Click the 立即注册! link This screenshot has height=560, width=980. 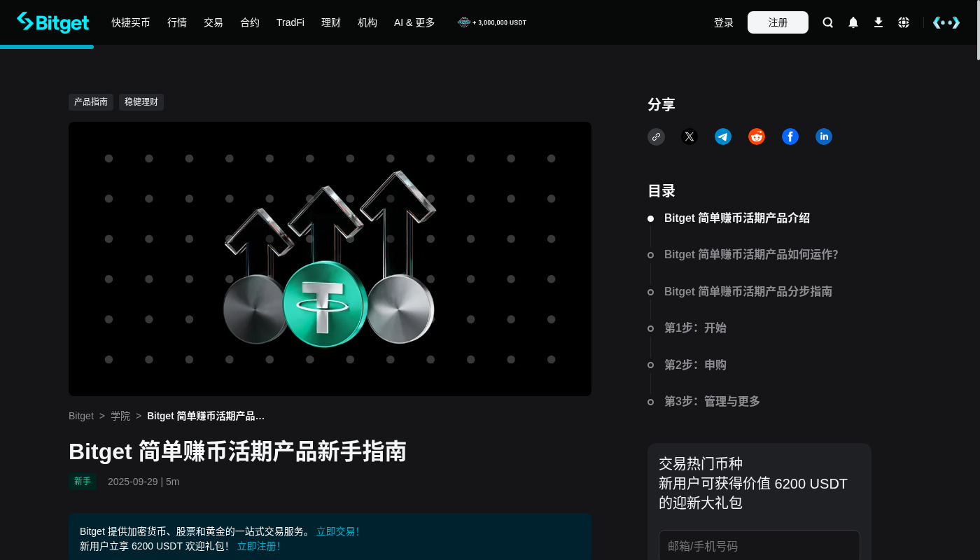coord(258,546)
